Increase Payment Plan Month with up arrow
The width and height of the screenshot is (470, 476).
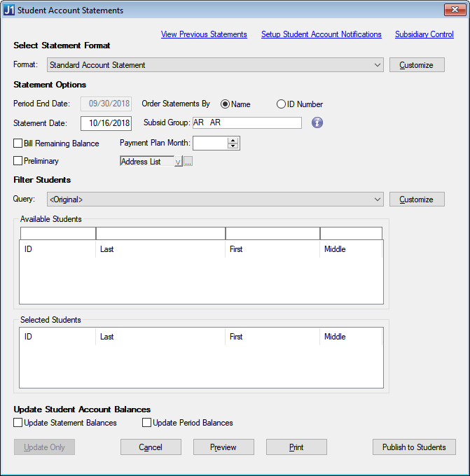[233, 140]
